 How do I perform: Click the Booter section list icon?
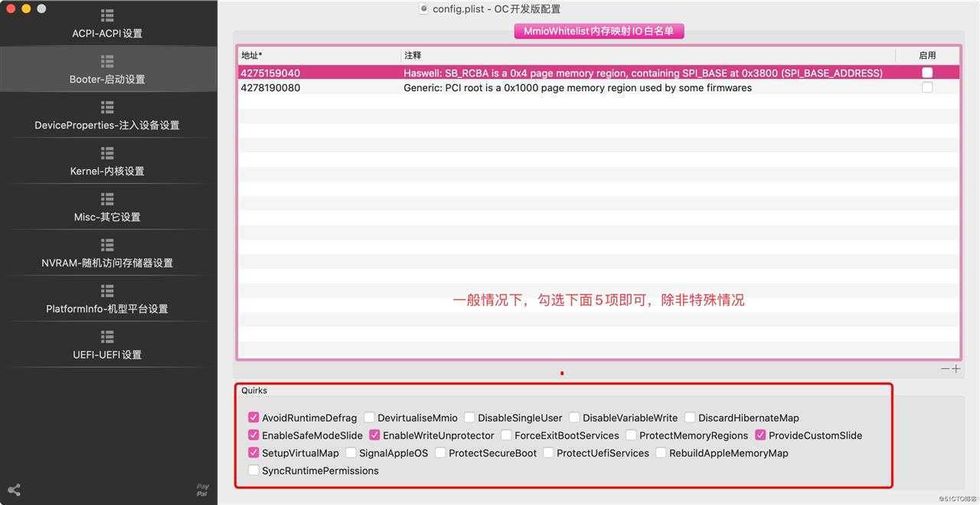click(x=107, y=61)
